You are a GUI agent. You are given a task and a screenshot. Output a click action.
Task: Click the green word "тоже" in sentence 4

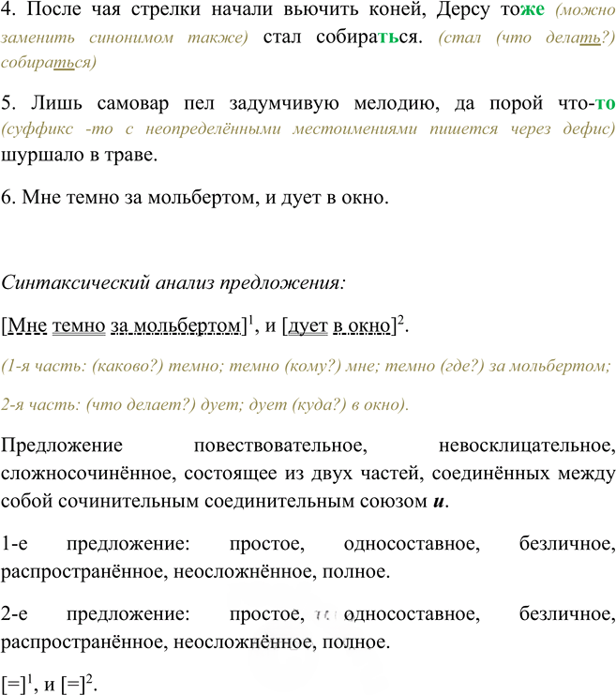tap(522, 9)
